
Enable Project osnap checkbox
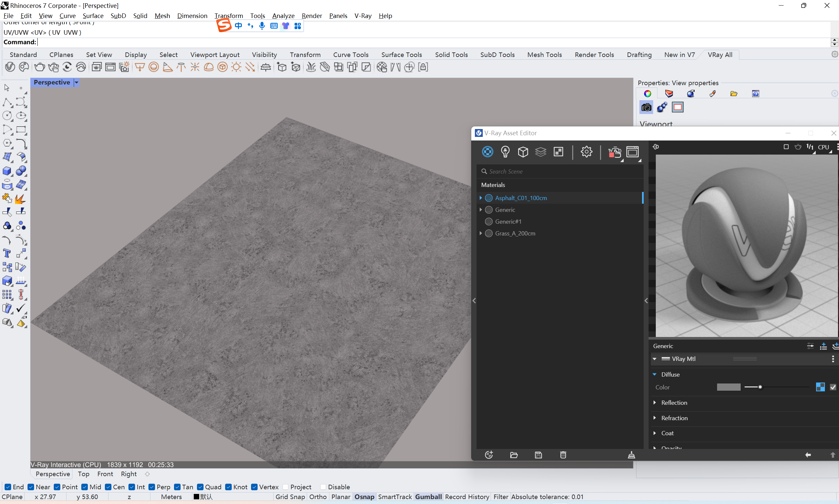pyautogui.click(x=285, y=487)
